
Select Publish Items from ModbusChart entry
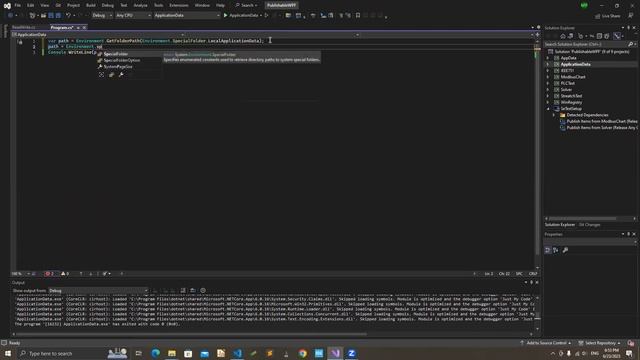[602, 121]
